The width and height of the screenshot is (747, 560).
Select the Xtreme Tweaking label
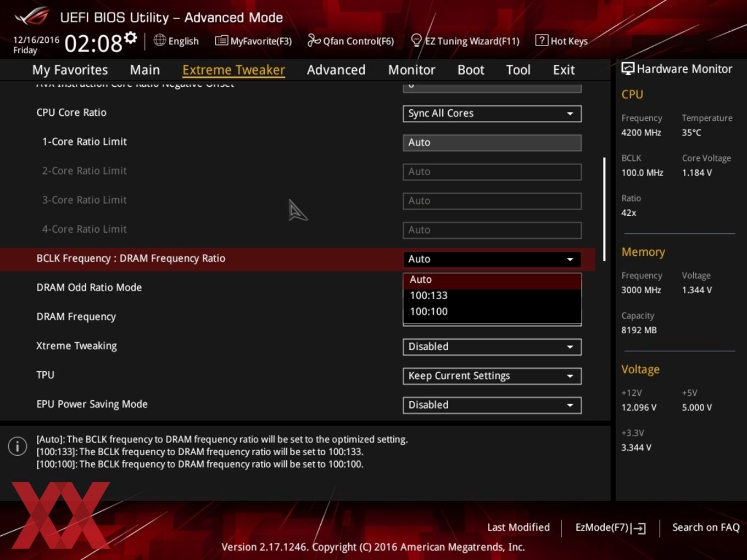(x=76, y=346)
